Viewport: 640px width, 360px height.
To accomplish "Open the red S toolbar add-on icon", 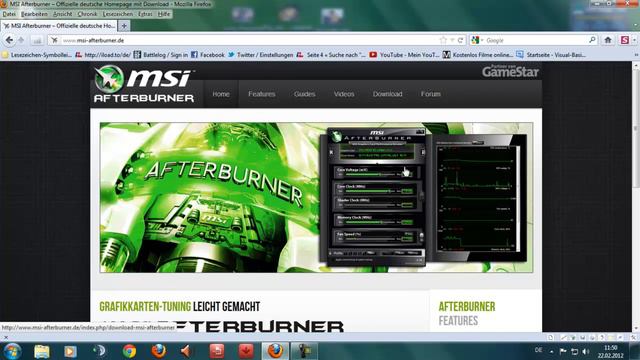I will coord(624,40).
